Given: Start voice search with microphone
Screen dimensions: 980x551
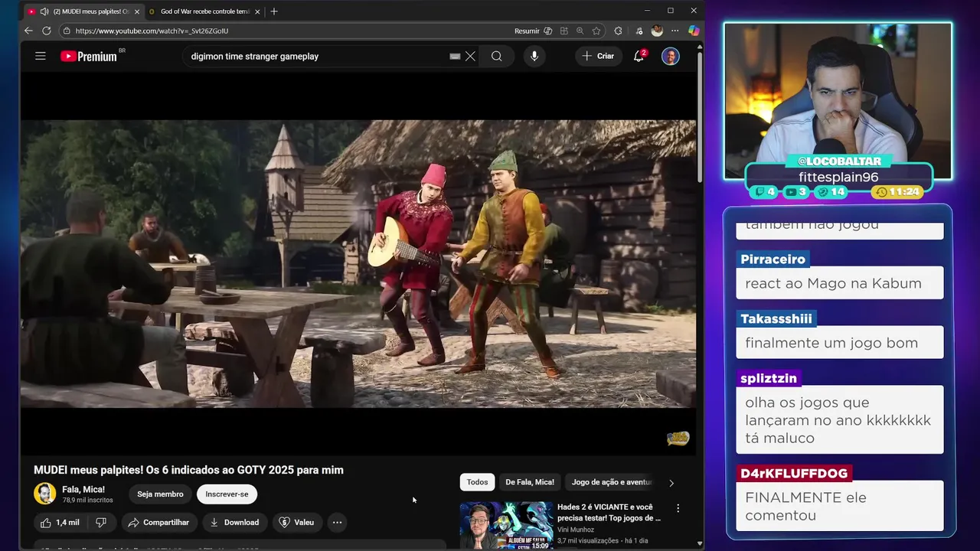Looking at the screenshot, I should click(x=534, y=56).
